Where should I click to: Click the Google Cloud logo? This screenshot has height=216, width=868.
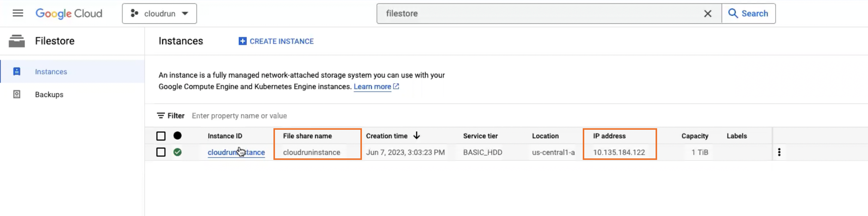click(x=69, y=13)
